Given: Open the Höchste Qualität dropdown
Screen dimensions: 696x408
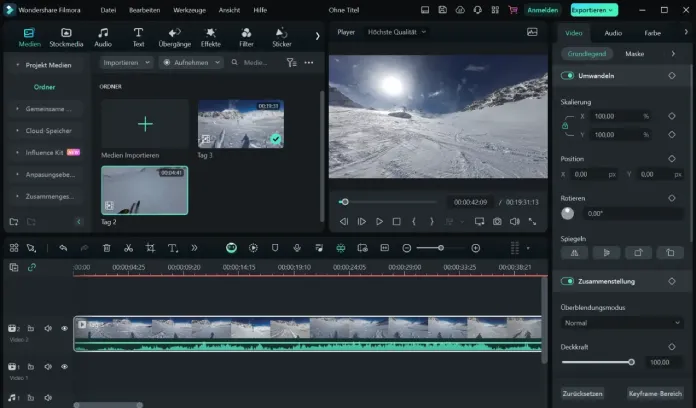Looking at the screenshot, I should click(x=396, y=32).
